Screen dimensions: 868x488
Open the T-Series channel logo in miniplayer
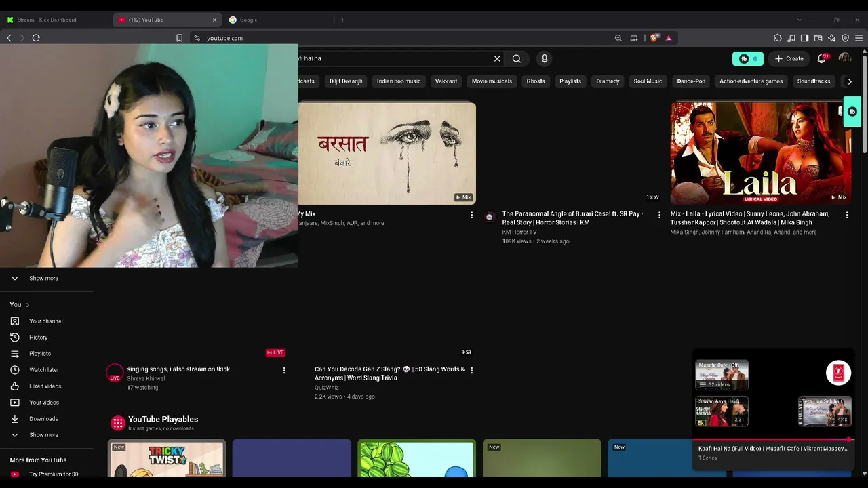838,373
